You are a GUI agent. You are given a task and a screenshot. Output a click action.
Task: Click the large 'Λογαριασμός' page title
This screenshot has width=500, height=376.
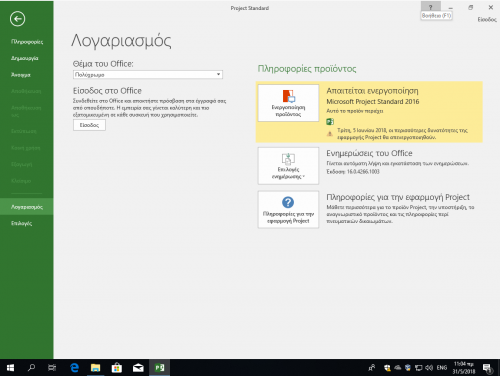(x=121, y=41)
